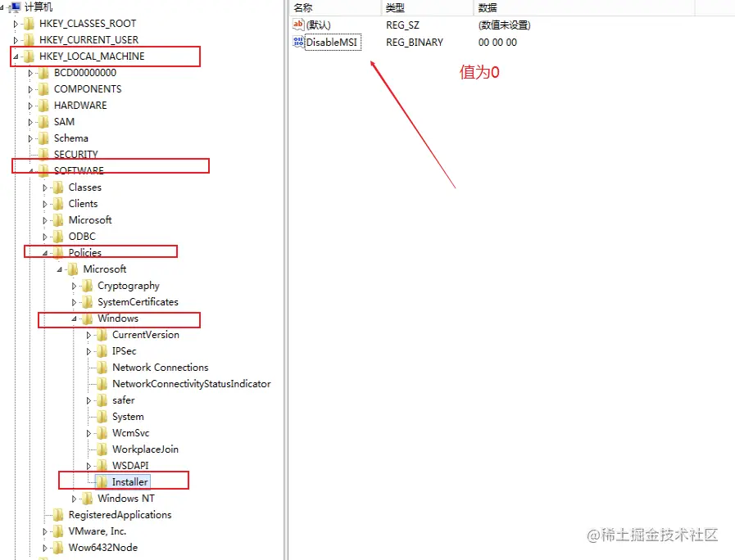Click the safer folder icon
The height and width of the screenshot is (560, 735).
click(x=102, y=400)
